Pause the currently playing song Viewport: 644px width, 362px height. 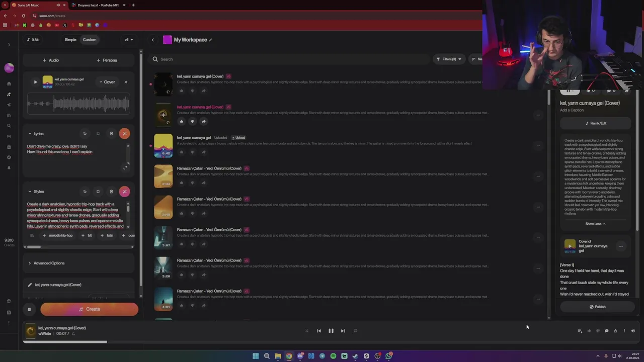(x=331, y=331)
